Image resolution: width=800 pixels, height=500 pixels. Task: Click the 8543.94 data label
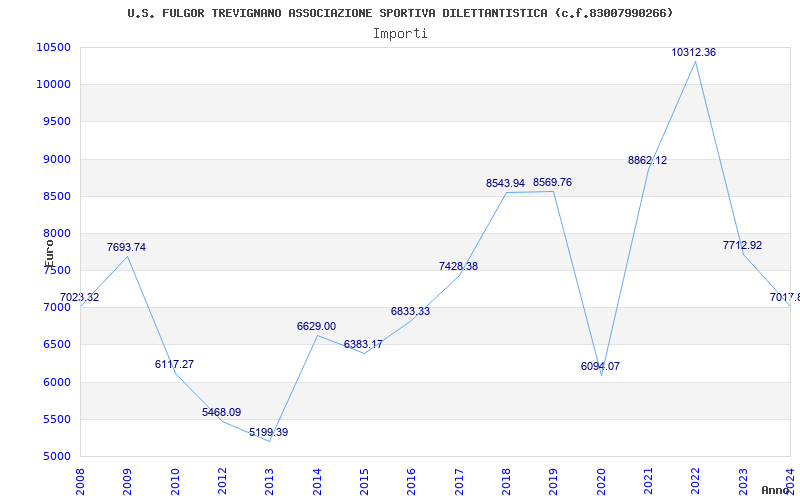pyautogui.click(x=505, y=183)
